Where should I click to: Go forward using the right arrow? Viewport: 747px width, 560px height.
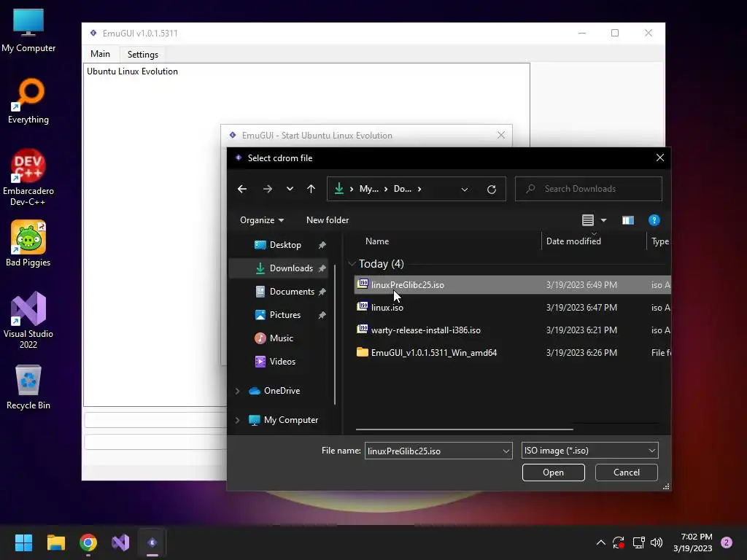click(268, 189)
